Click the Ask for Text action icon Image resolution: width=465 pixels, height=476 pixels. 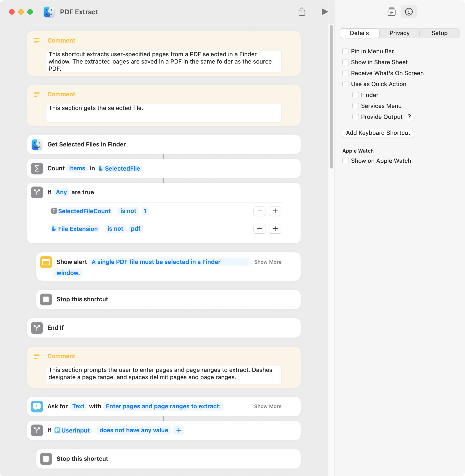(x=37, y=406)
